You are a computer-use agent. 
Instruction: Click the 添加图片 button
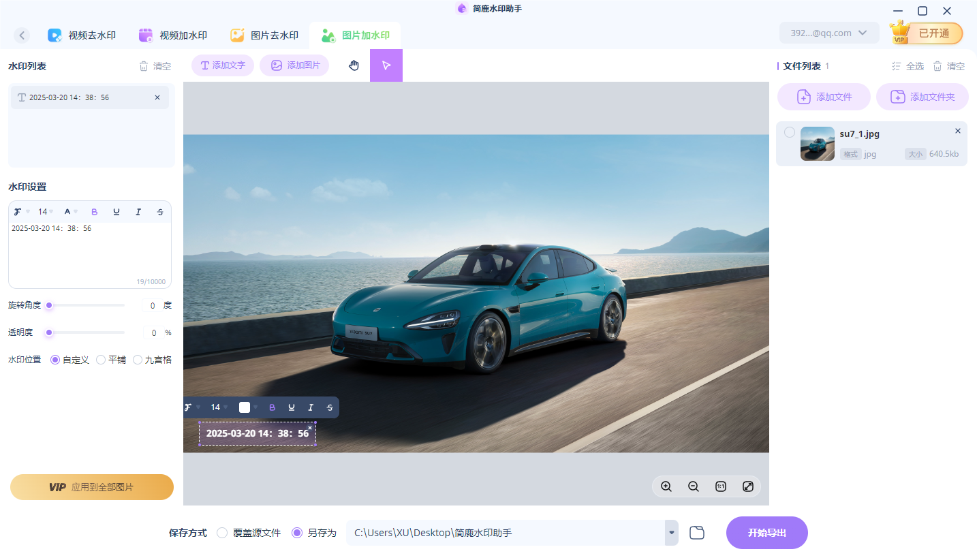(294, 65)
